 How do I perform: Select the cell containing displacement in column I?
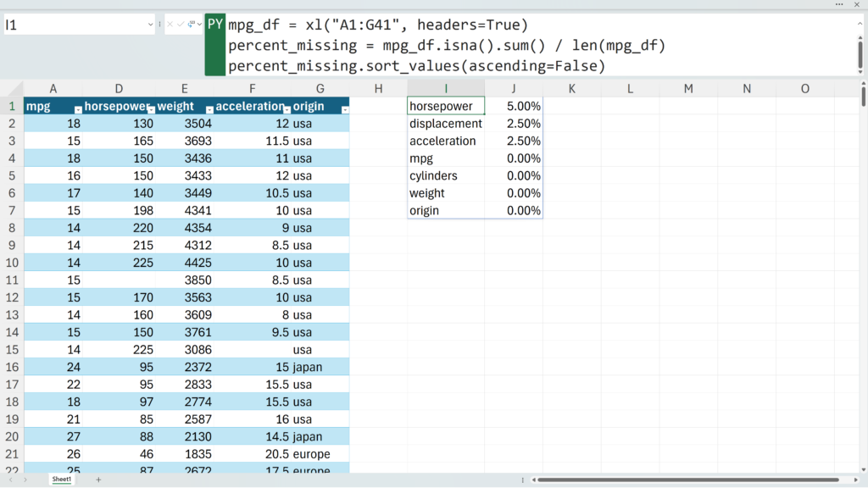pyautogui.click(x=446, y=124)
